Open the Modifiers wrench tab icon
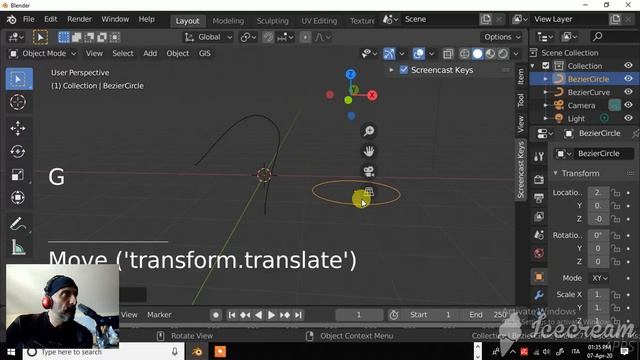This screenshot has height=360, width=640. coord(539,295)
